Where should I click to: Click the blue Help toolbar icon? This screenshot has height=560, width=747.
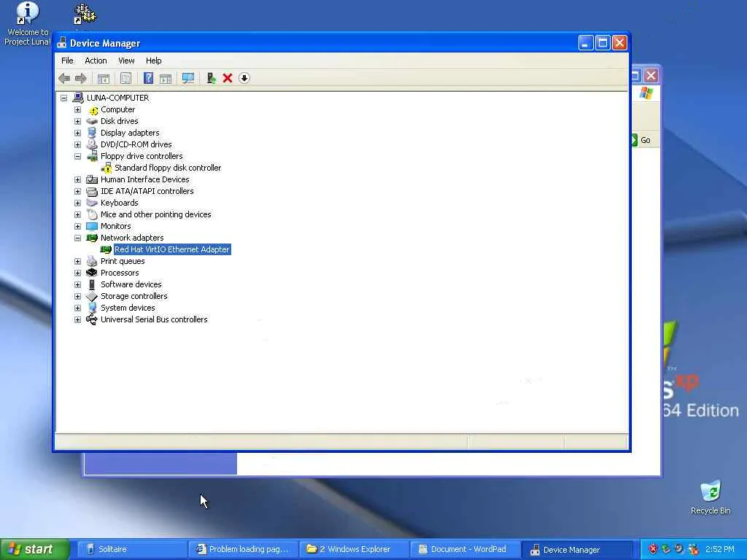click(x=148, y=78)
